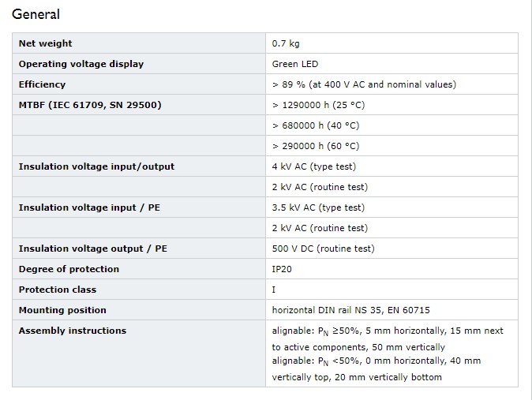Select the Net weight row label
This screenshot has width=532, height=400.
(x=45, y=43)
